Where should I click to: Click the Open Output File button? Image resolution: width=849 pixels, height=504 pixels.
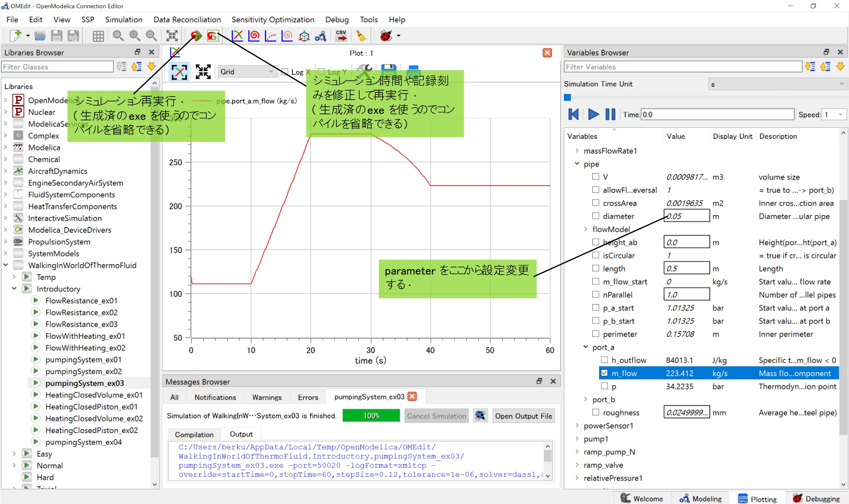[523, 416]
